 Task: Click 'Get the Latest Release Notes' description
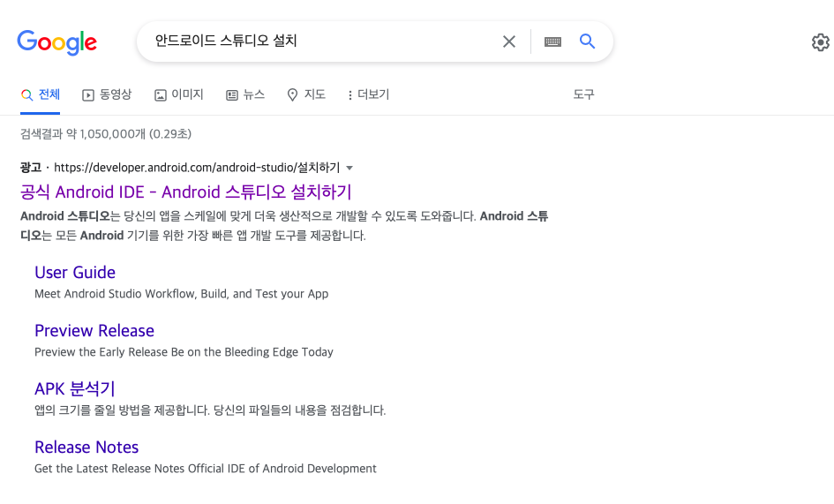click(x=206, y=469)
